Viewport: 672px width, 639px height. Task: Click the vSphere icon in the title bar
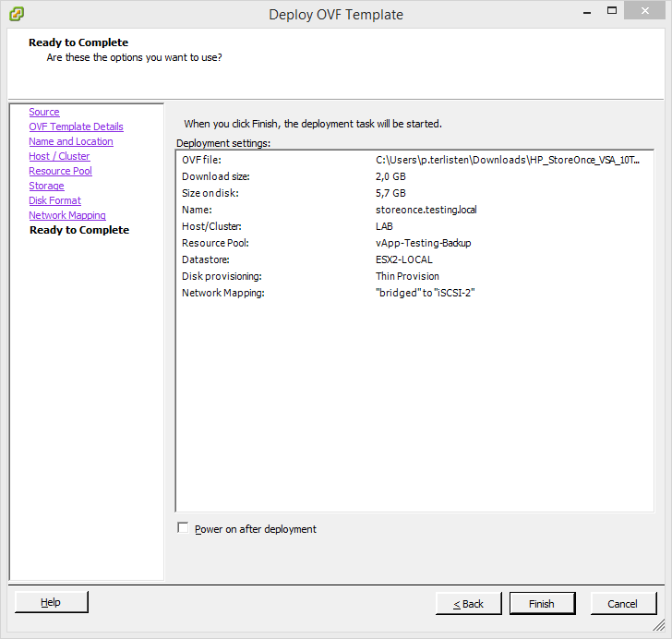tap(16, 14)
